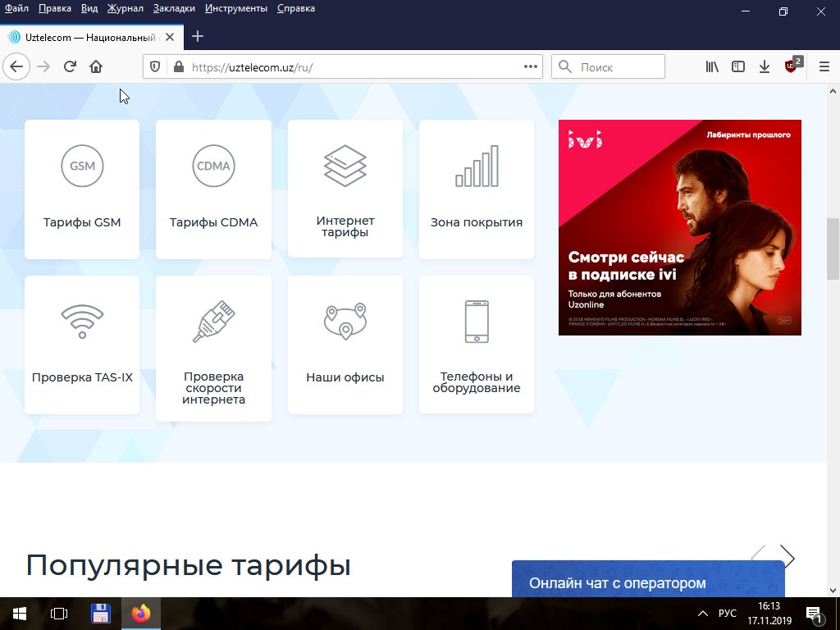Open the uBlock Origin extension icon
Viewport: 840px width, 630px height.
(792, 66)
